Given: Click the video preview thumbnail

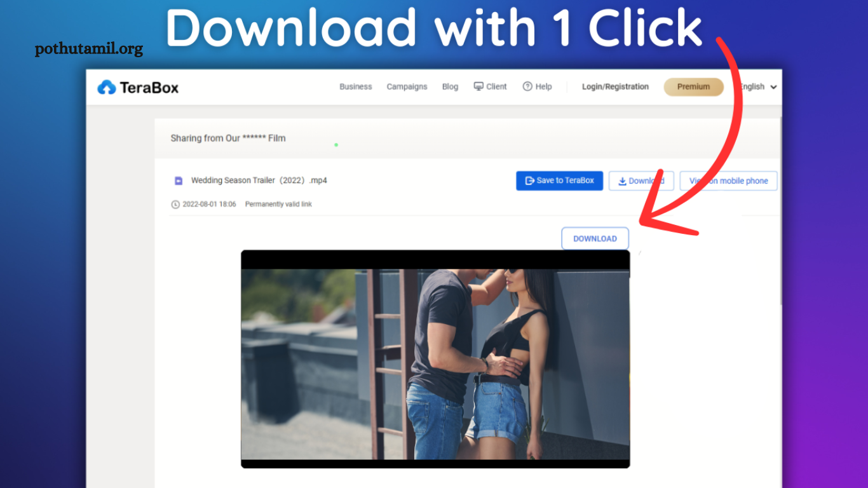Looking at the screenshot, I should point(435,359).
